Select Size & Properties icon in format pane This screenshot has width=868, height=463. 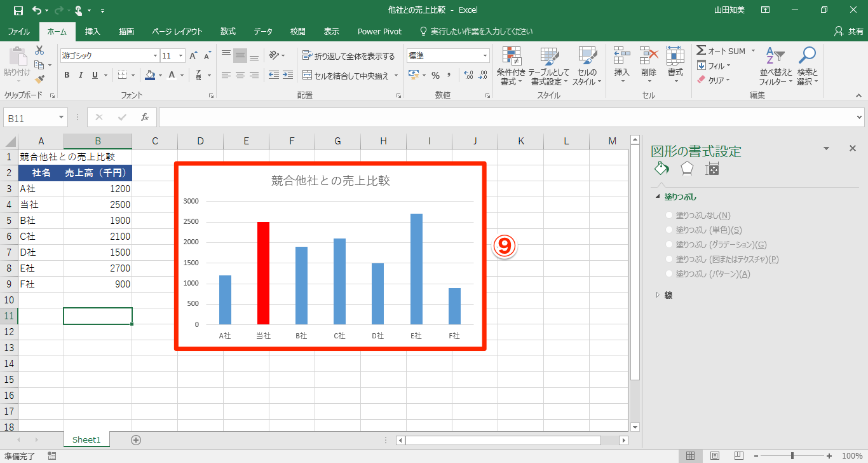(x=712, y=169)
